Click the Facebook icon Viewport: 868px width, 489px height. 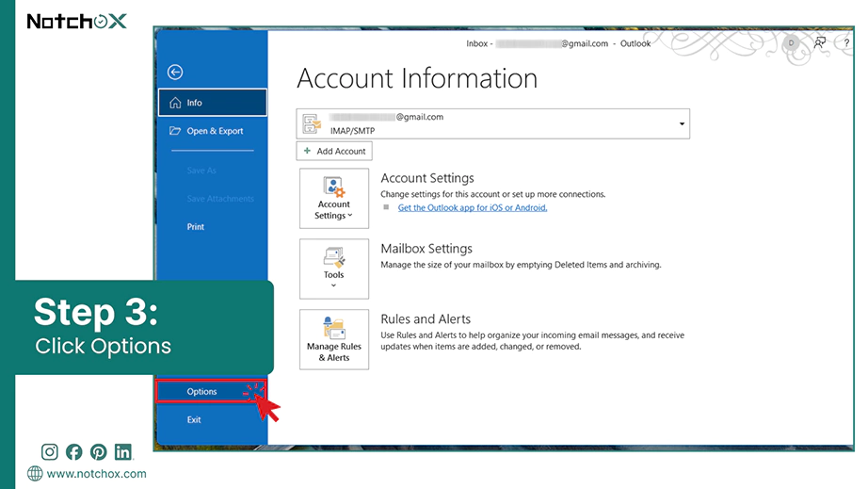point(74,452)
